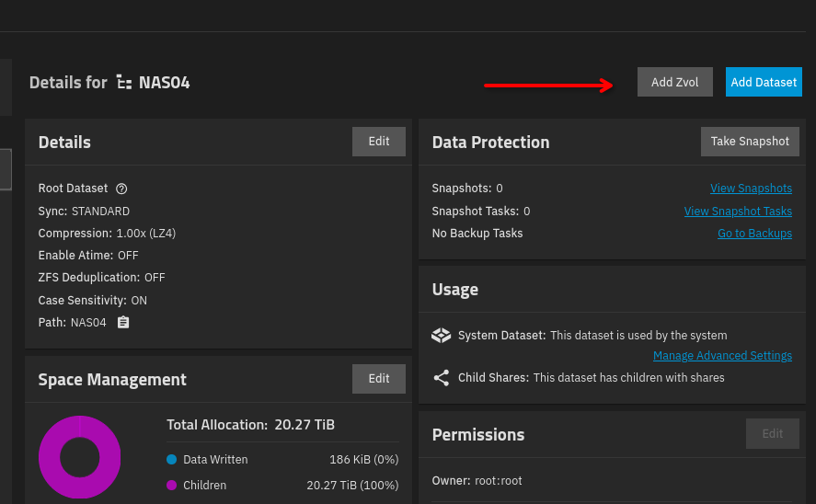This screenshot has width=816, height=504.
Task: Copy the NAS04 path with the clipboard icon
Action: coord(123,323)
